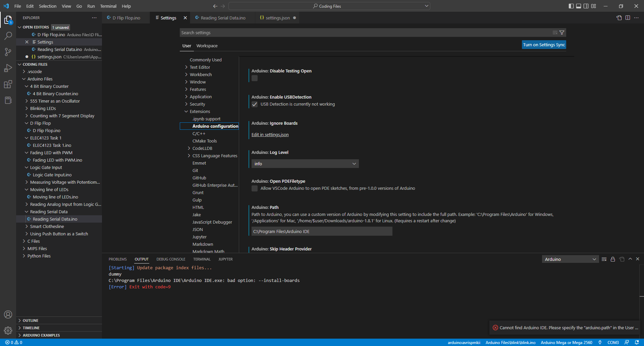Open the Arduino activity bar icon

pos(8,100)
